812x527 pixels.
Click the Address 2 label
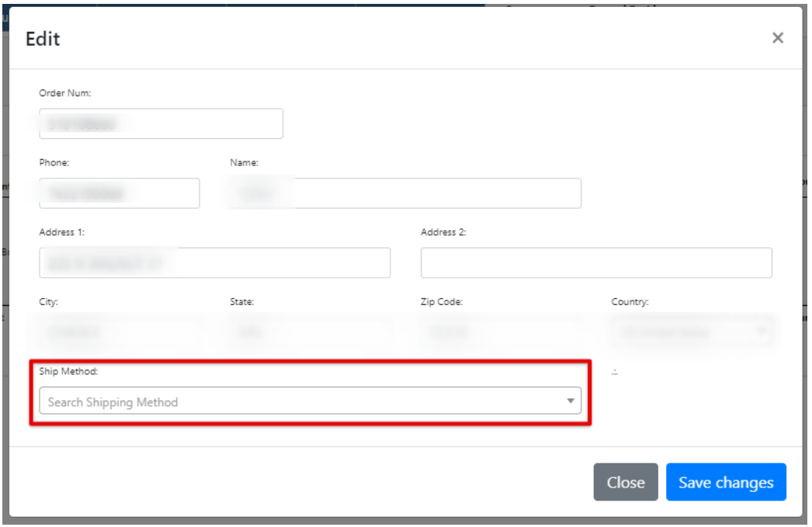pos(443,232)
